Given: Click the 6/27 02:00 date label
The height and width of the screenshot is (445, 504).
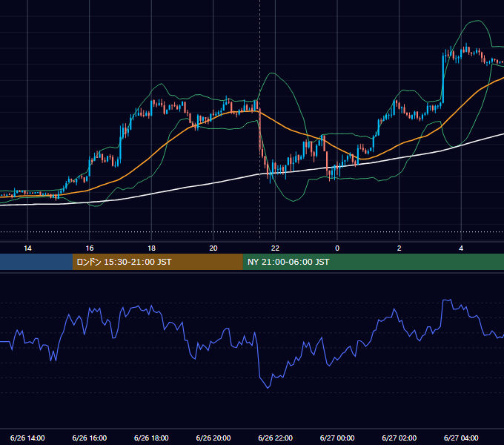Looking at the screenshot, I should pyautogui.click(x=399, y=438).
